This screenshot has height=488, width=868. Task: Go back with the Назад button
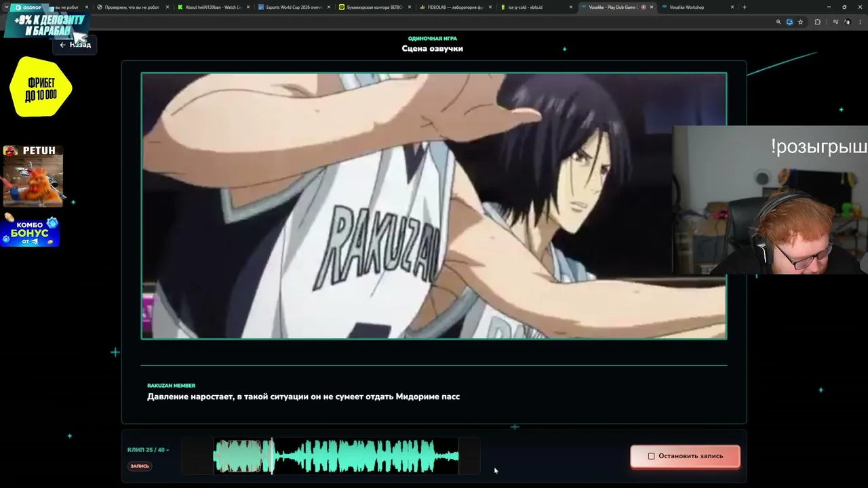click(75, 45)
